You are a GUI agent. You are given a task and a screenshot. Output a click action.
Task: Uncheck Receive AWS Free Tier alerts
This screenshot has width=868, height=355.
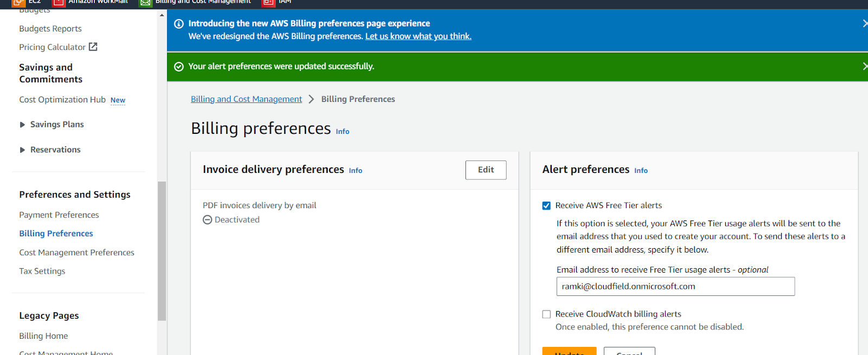pos(546,206)
